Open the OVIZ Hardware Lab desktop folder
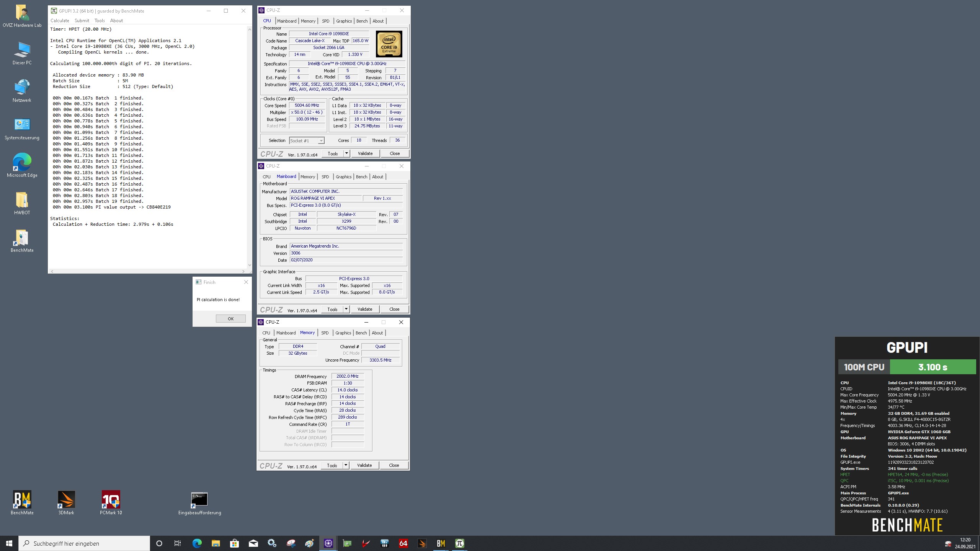 pyautogui.click(x=22, y=16)
